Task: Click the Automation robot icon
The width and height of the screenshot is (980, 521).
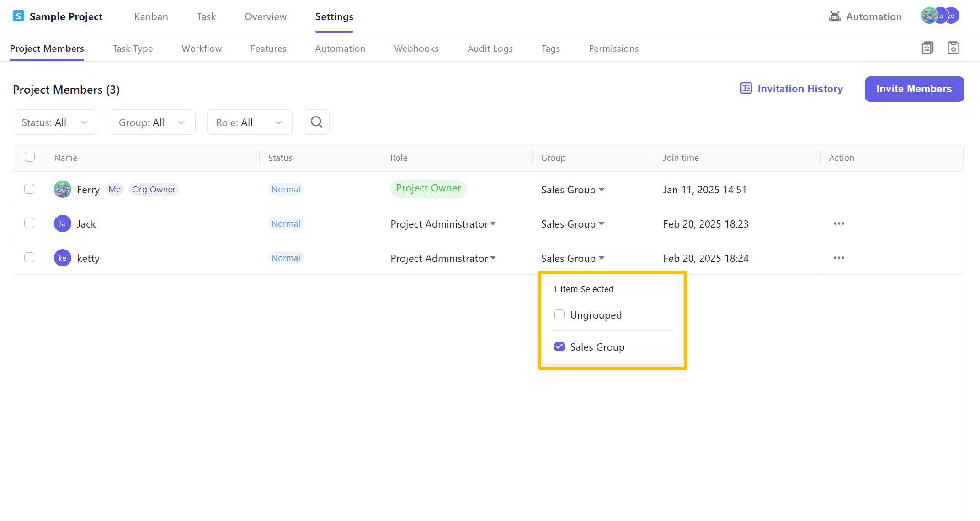Action: (835, 17)
